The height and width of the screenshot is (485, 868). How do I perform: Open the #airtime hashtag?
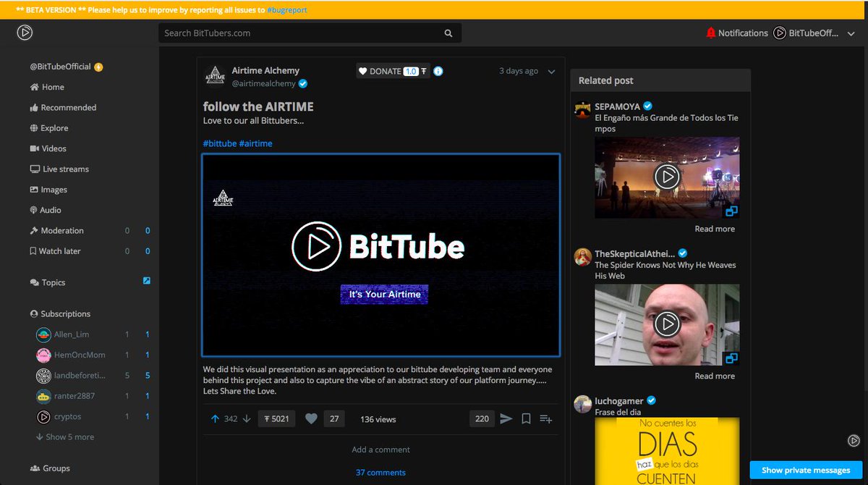pos(256,143)
